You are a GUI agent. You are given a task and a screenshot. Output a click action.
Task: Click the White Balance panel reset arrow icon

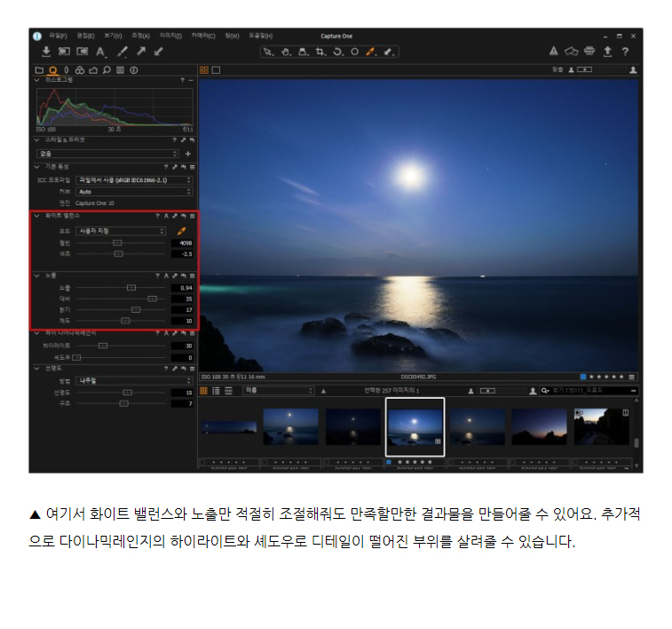[x=184, y=216]
